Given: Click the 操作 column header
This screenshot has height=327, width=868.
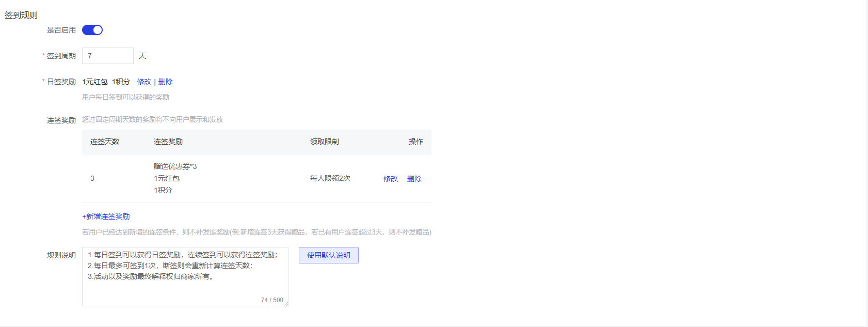Looking at the screenshot, I should [416, 142].
